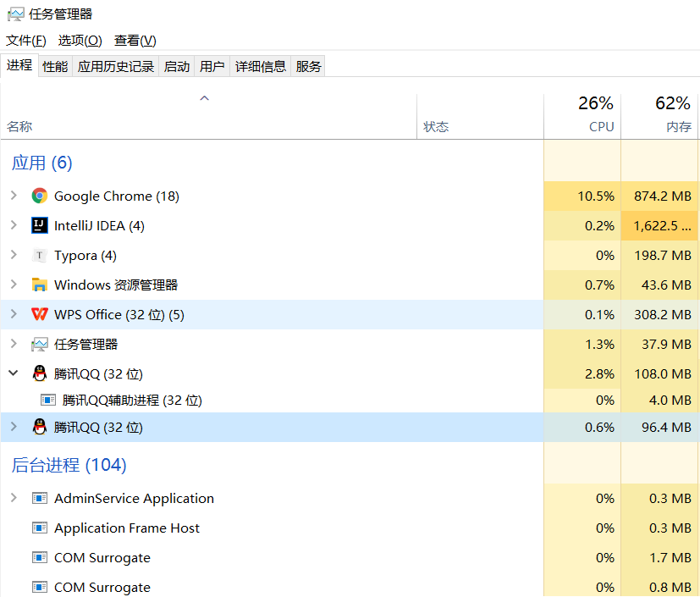Expand the highlighted 腾讯QQ (32 位) row

tap(14, 427)
